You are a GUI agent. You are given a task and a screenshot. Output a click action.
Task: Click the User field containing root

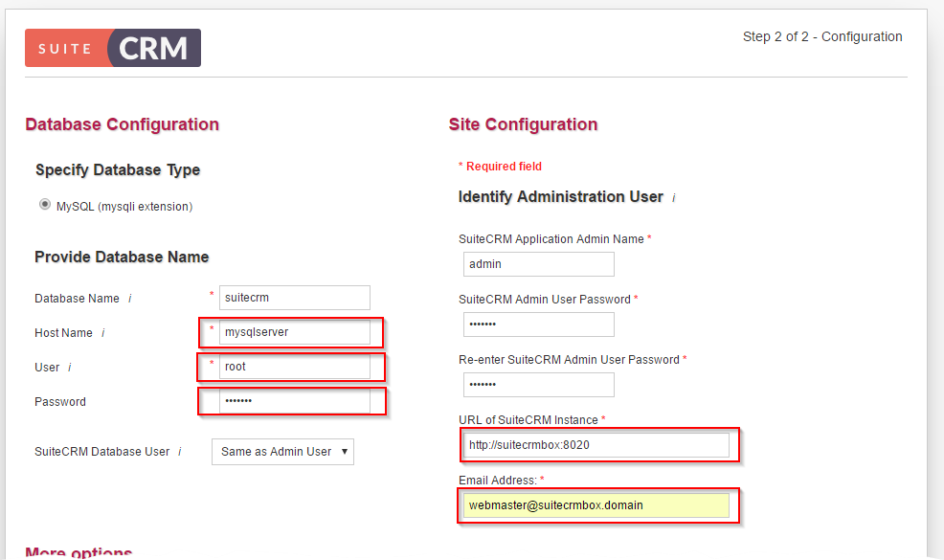point(294,367)
